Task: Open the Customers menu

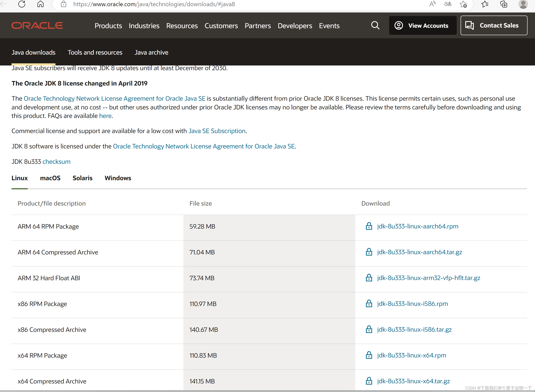Action: click(x=221, y=26)
